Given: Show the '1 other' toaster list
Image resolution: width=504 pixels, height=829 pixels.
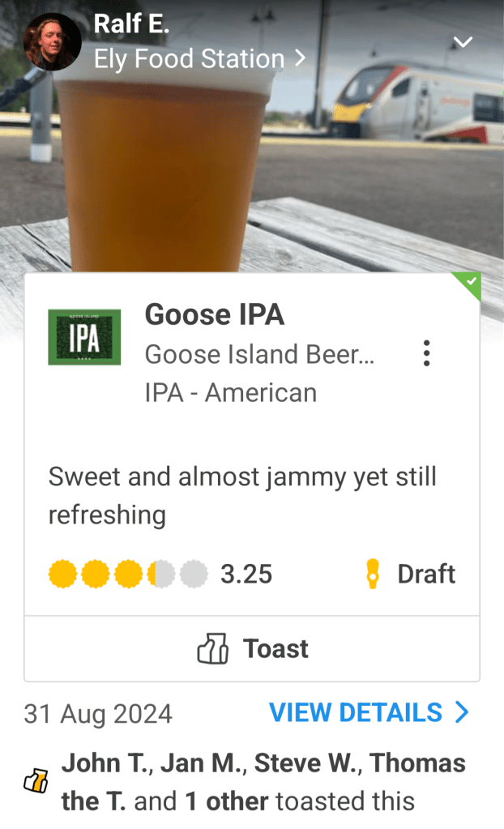Looking at the screenshot, I should pyautogui.click(x=227, y=801).
